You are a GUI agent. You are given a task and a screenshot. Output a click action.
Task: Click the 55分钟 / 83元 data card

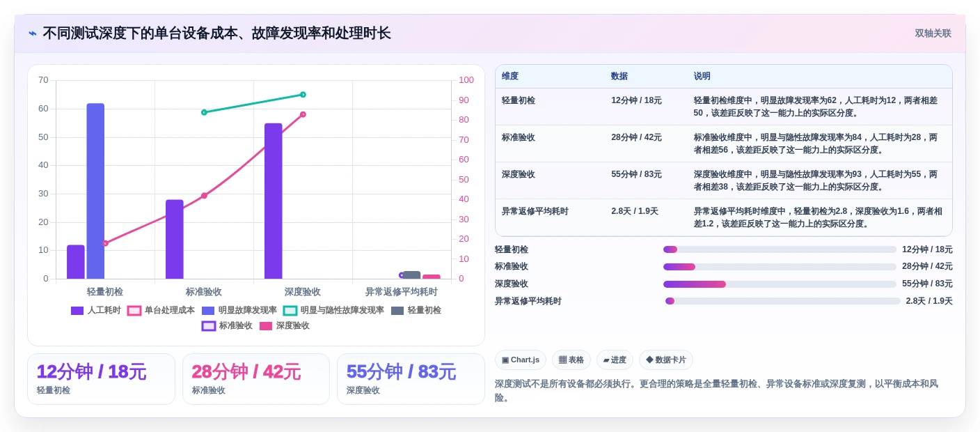point(411,379)
